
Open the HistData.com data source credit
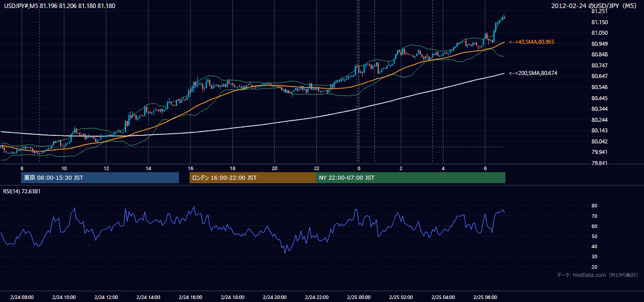[598, 275]
